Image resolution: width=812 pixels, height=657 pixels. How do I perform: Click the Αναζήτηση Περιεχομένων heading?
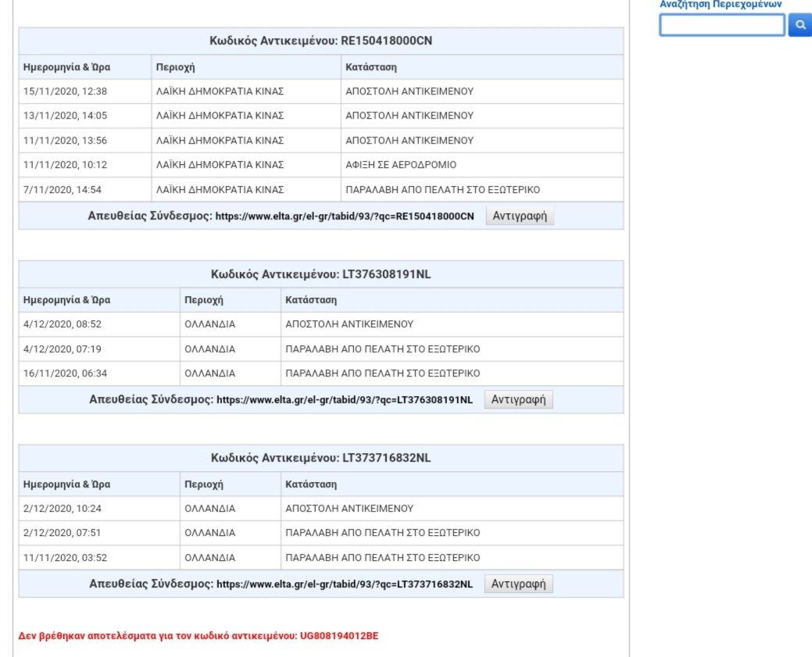click(721, 4)
